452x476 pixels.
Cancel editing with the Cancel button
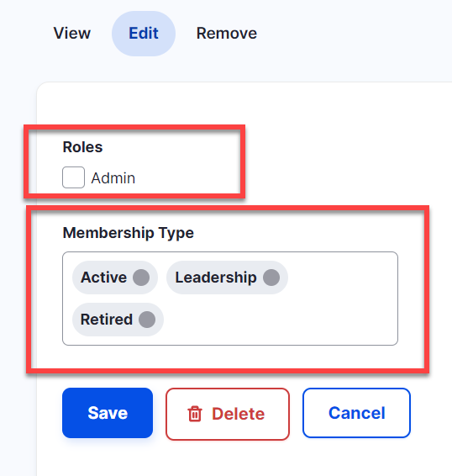point(356,413)
